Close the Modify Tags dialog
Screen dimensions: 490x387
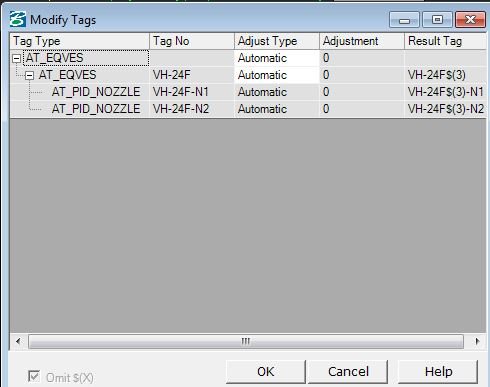pyautogui.click(x=470, y=20)
